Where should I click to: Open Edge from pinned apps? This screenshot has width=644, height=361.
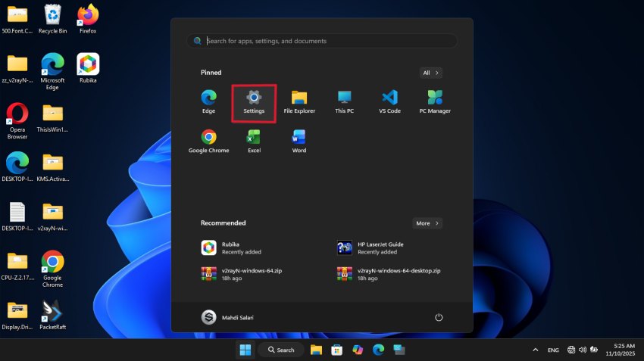(208, 101)
